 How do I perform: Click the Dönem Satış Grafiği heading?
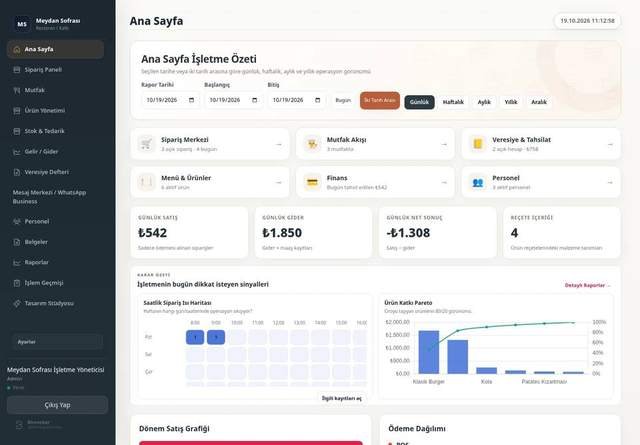tap(174, 429)
